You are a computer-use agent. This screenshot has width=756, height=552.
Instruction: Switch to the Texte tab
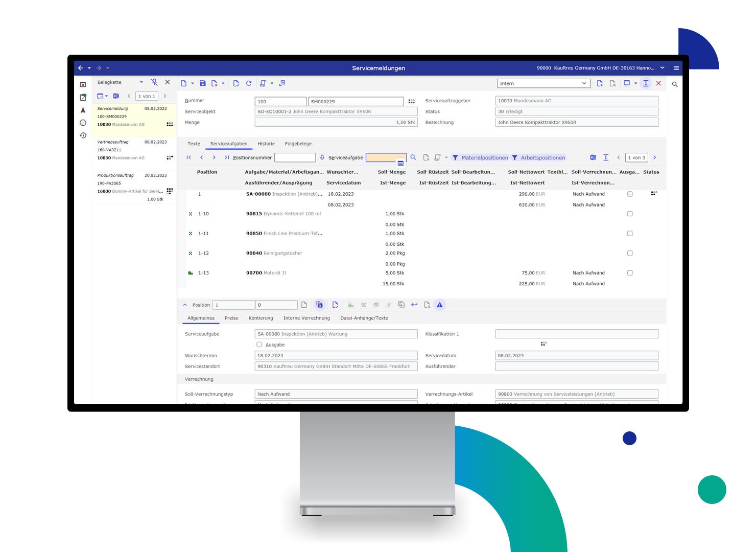pos(194,144)
